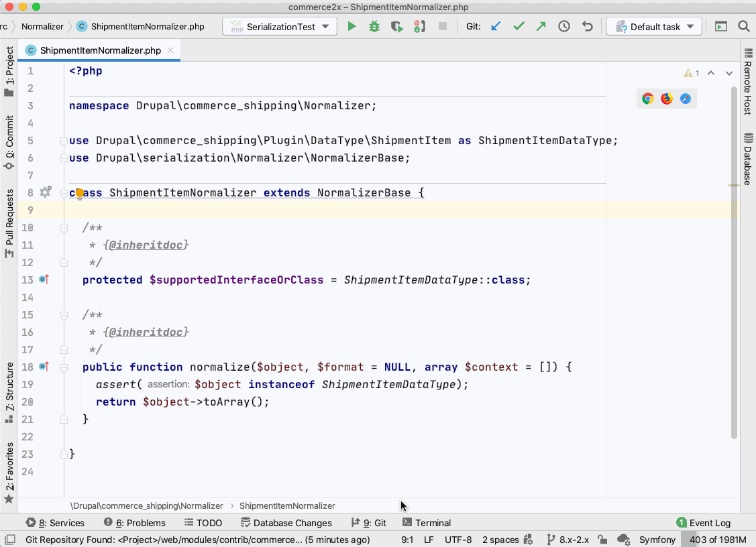Image resolution: width=756 pixels, height=547 pixels.
Task: Click the memory indicator showing 403 of 1981M
Action: (x=716, y=540)
